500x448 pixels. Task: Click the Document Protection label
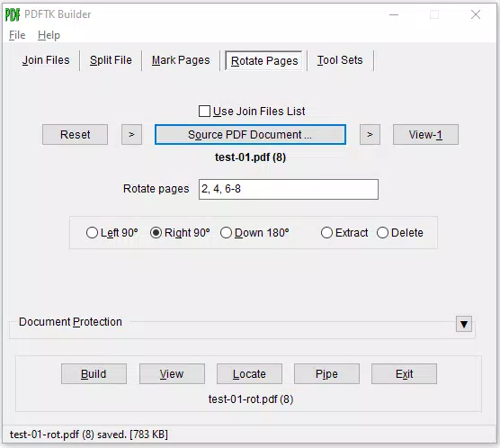(x=70, y=322)
